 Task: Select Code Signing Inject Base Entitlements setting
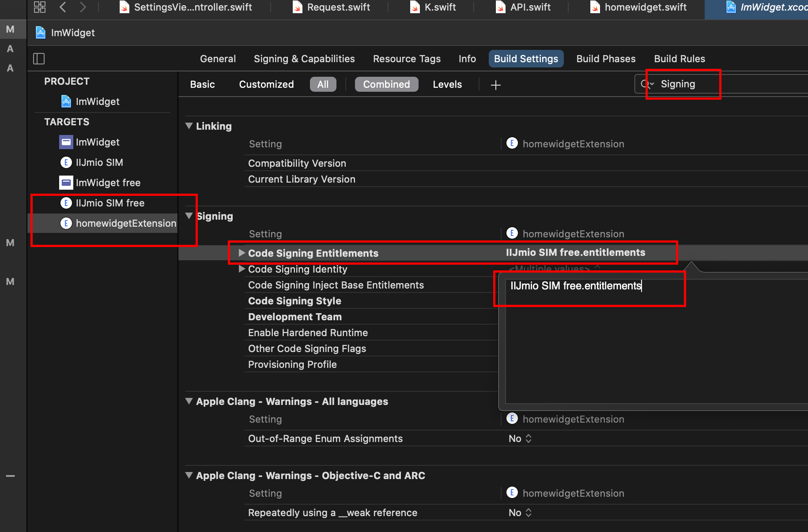tap(336, 285)
